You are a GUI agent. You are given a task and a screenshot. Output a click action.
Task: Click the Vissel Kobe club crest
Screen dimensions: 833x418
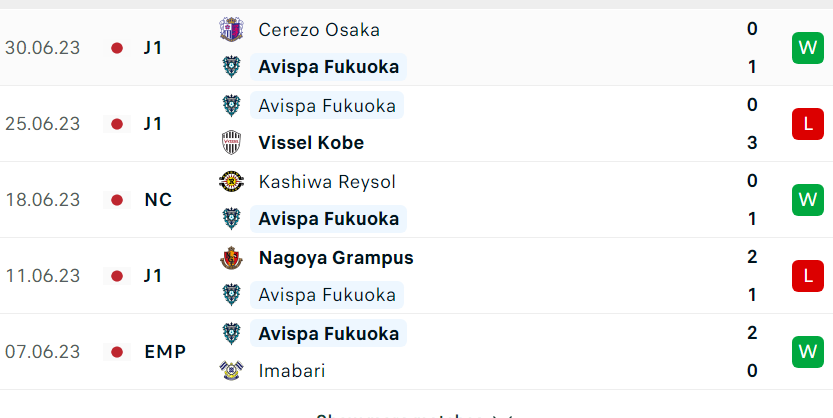click(x=232, y=143)
